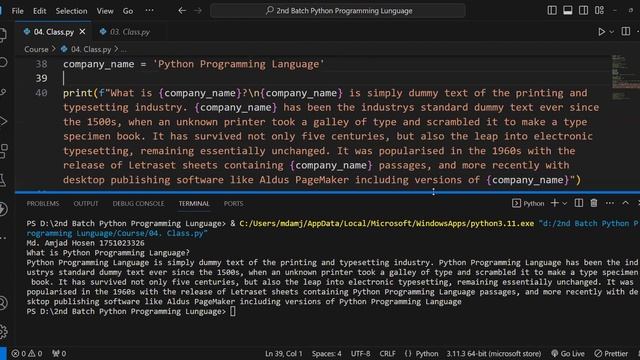
Task: Click the python3.11.exe path in terminal
Action: [387, 224]
